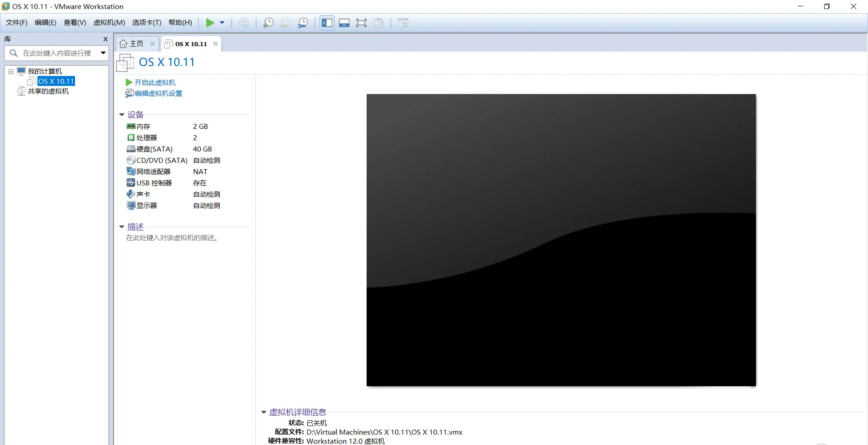Open the 选项卡(T) menu
868x445 pixels.
147,23
